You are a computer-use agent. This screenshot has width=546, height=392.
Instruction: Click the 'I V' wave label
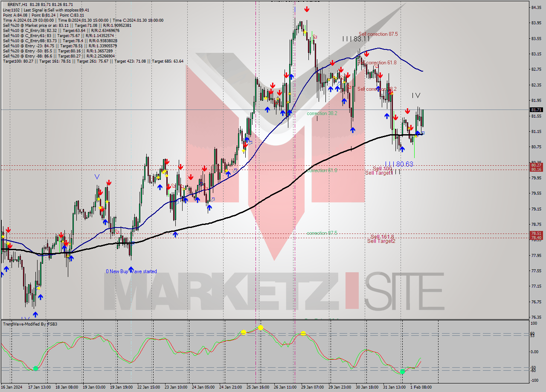tap(416, 95)
